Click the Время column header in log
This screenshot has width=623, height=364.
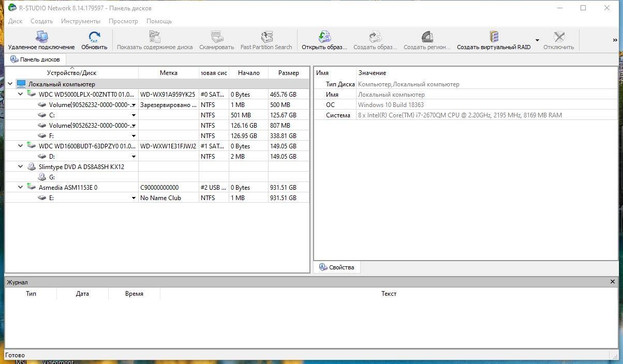pos(134,294)
